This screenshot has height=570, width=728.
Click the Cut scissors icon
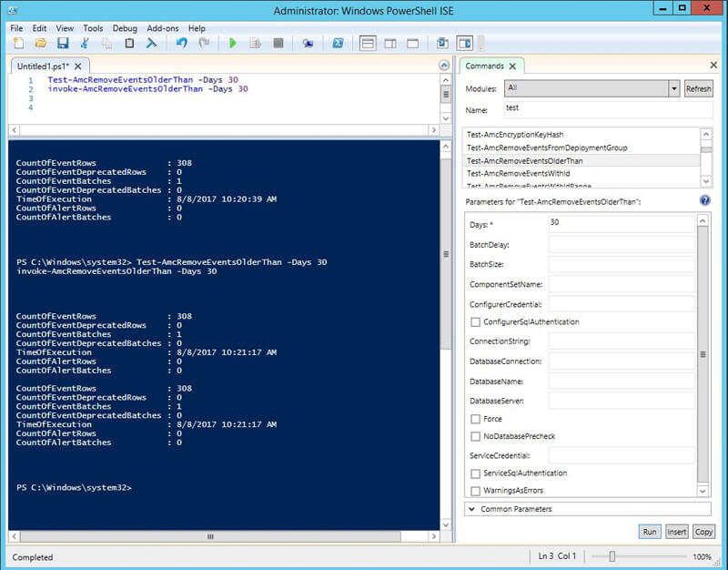85,44
